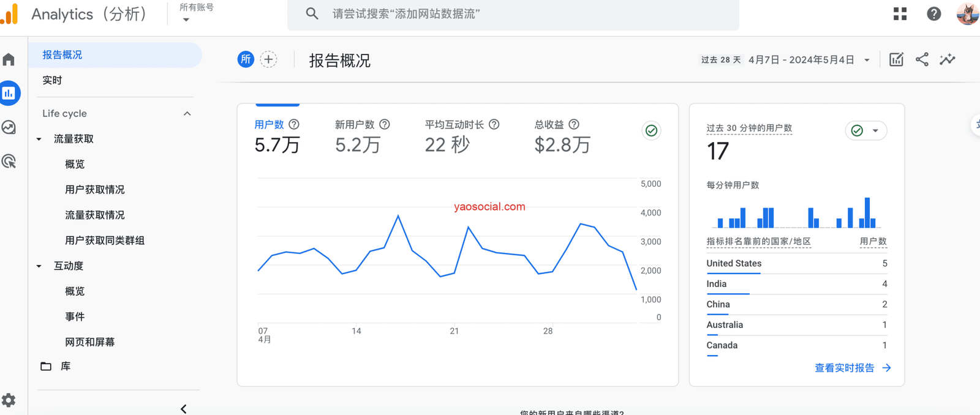
Task: Open the Insights sparkline icon
Action: [x=948, y=59]
